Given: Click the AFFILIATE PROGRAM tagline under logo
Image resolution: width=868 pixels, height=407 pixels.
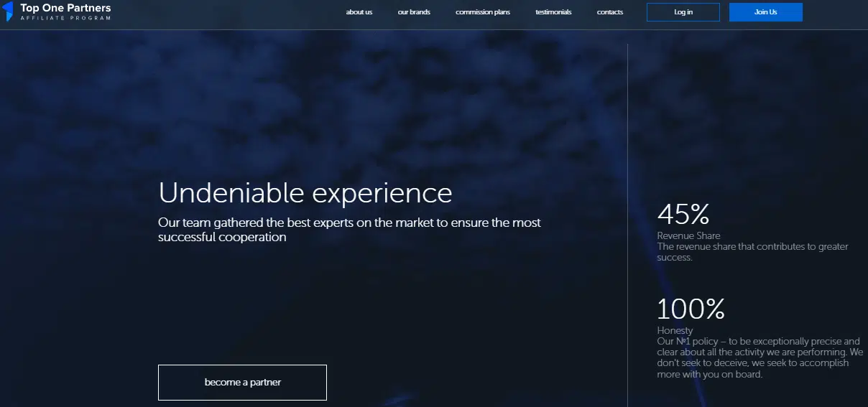Looking at the screenshot, I should coord(66,18).
